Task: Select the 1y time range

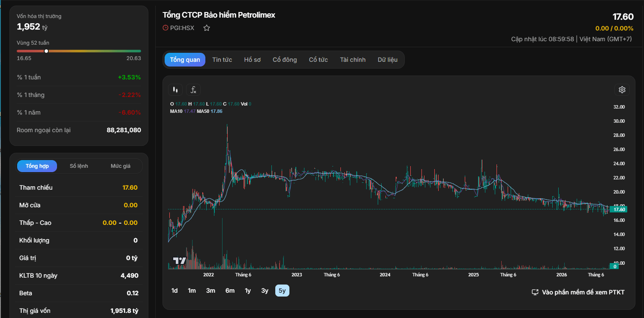Action: (248, 291)
